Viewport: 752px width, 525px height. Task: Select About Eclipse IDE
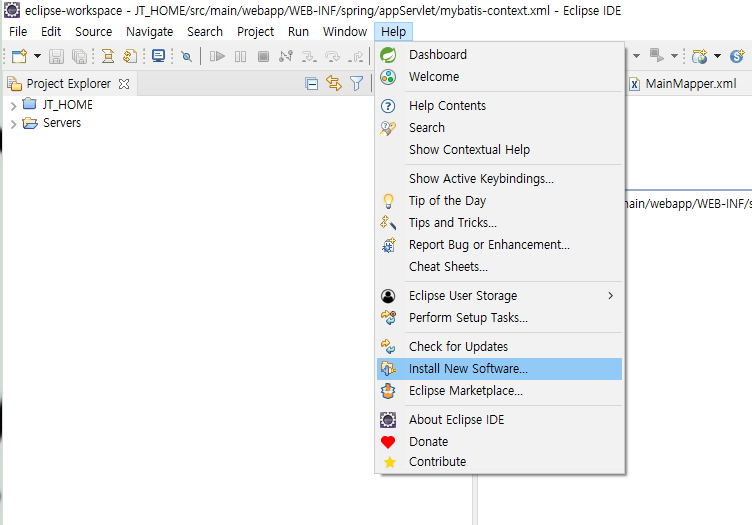pyautogui.click(x=499, y=420)
